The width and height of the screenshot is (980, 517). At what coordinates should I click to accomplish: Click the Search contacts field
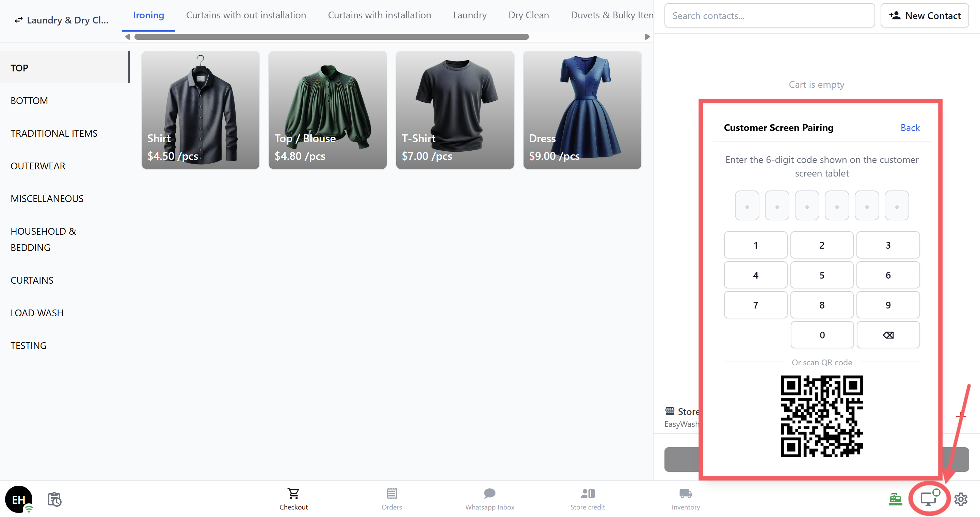(x=769, y=16)
